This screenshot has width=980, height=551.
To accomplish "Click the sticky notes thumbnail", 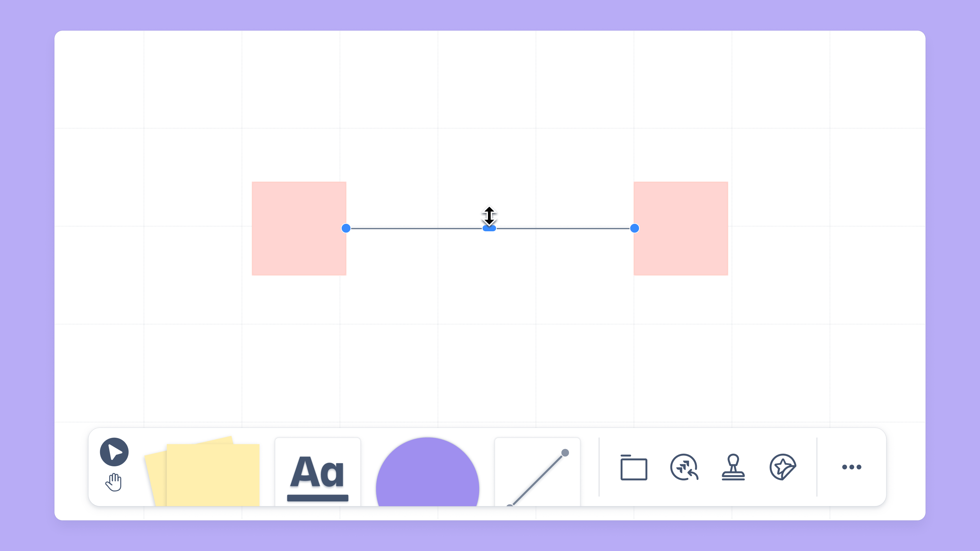I will [x=202, y=472].
